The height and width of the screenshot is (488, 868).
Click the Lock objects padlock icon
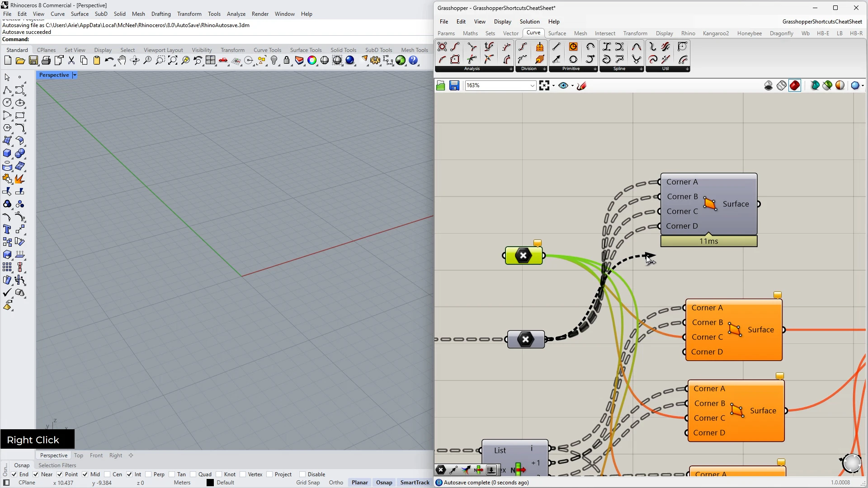point(287,61)
